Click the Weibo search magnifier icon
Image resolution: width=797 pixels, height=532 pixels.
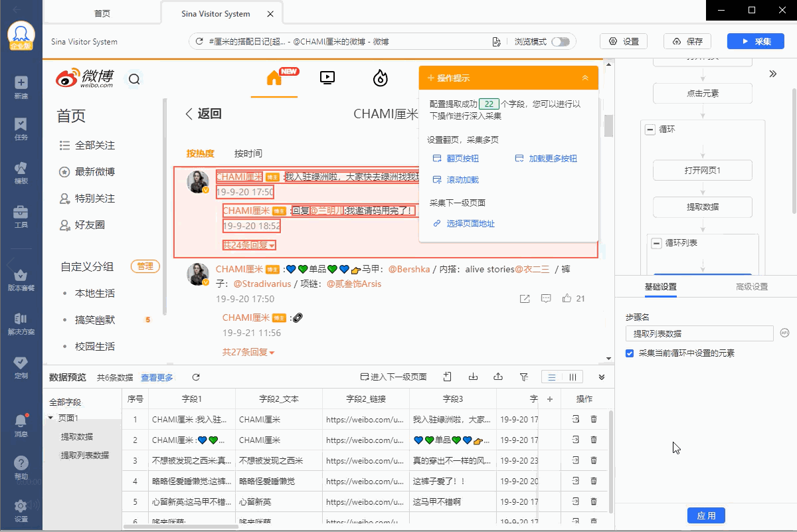(x=134, y=79)
